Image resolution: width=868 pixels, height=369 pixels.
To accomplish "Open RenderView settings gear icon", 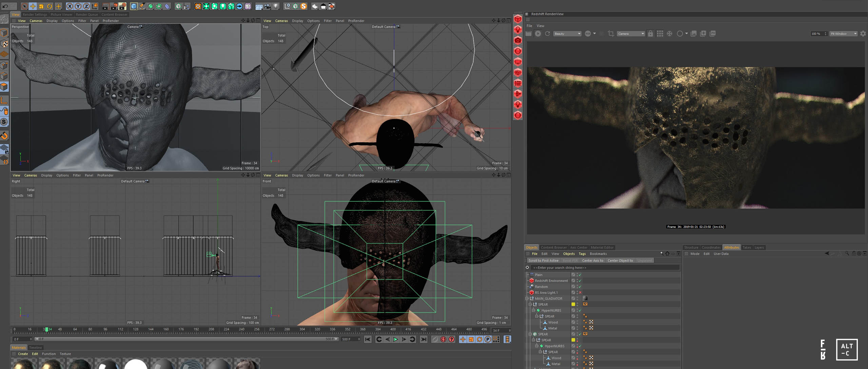I will [863, 34].
